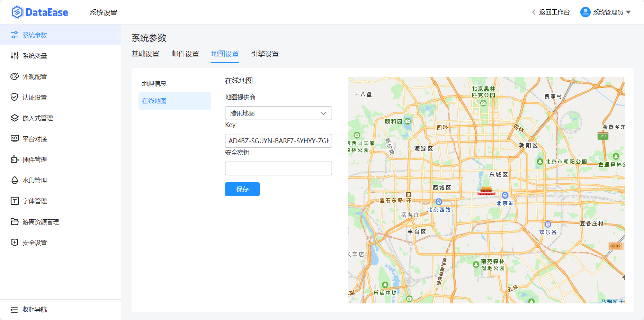Click the DataEase logo icon
644x320 pixels.
pyautogui.click(x=17, y=12)
